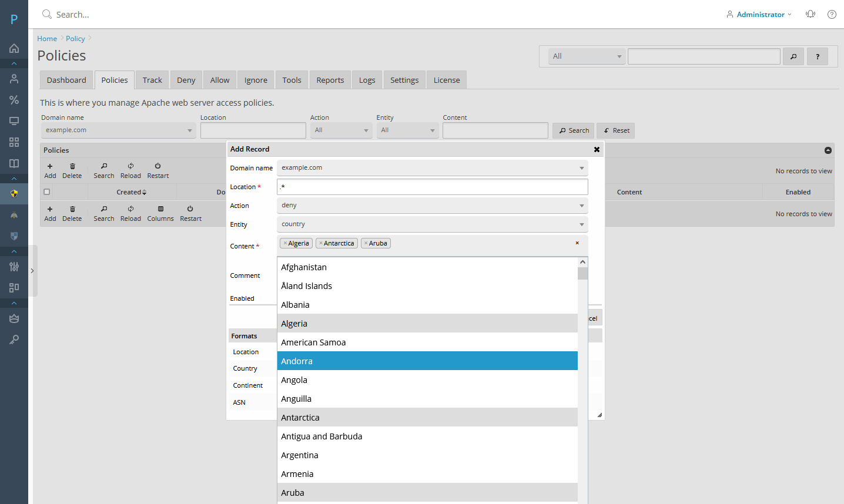Remove the Antarctica tag from Content
This screenshot has width=844, height=504.
coord(321,243)
